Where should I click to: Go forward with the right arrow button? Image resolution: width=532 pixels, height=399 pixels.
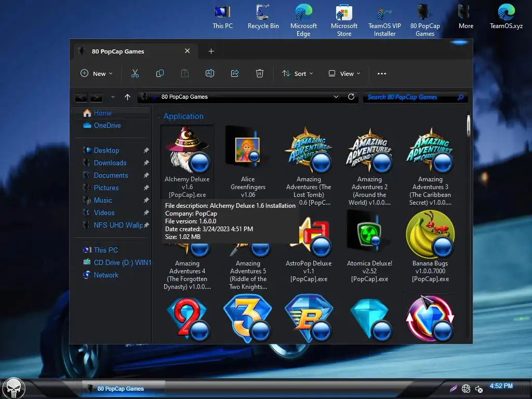pyautogui.click(x=96, y=97)
